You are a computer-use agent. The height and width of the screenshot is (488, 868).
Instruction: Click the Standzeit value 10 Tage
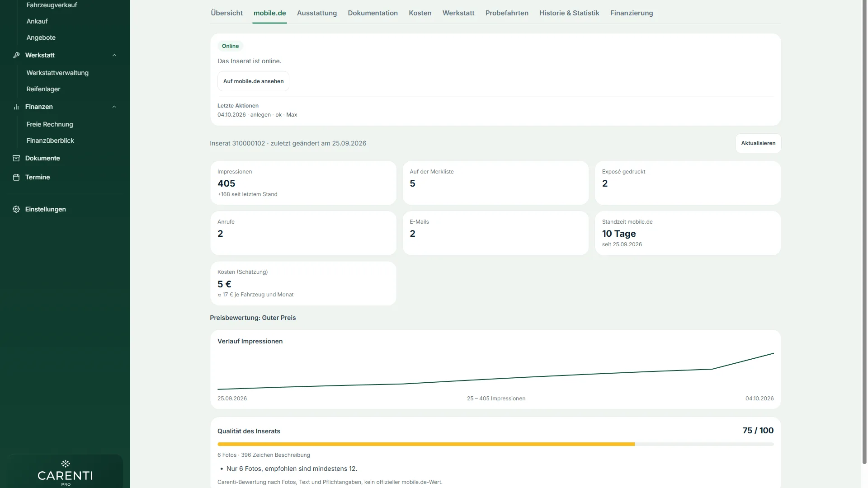coord(618,234)
